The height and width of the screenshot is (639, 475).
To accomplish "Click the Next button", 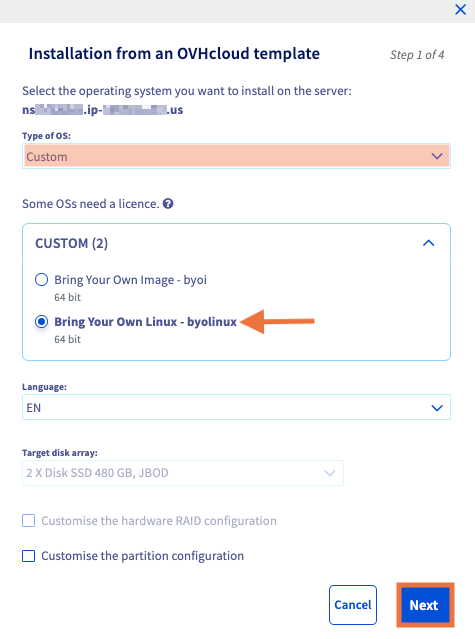I will [x=425, y=605].
